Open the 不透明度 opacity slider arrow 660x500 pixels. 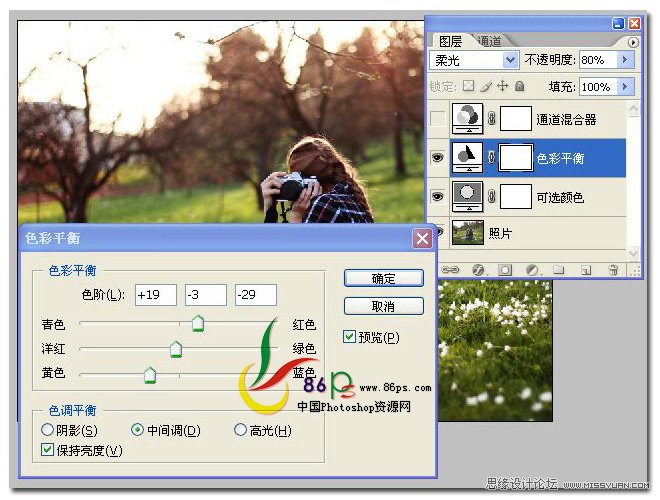pos(625,60)
